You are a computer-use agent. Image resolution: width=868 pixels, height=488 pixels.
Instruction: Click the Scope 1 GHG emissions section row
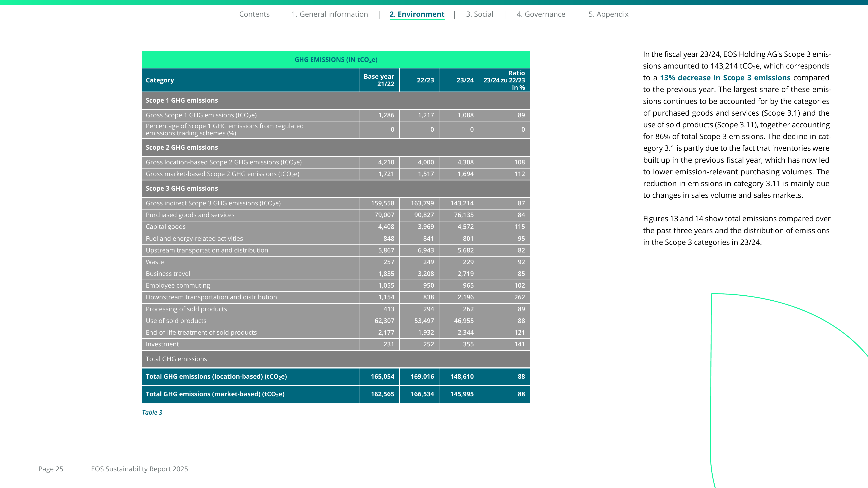tap(336, 100)
